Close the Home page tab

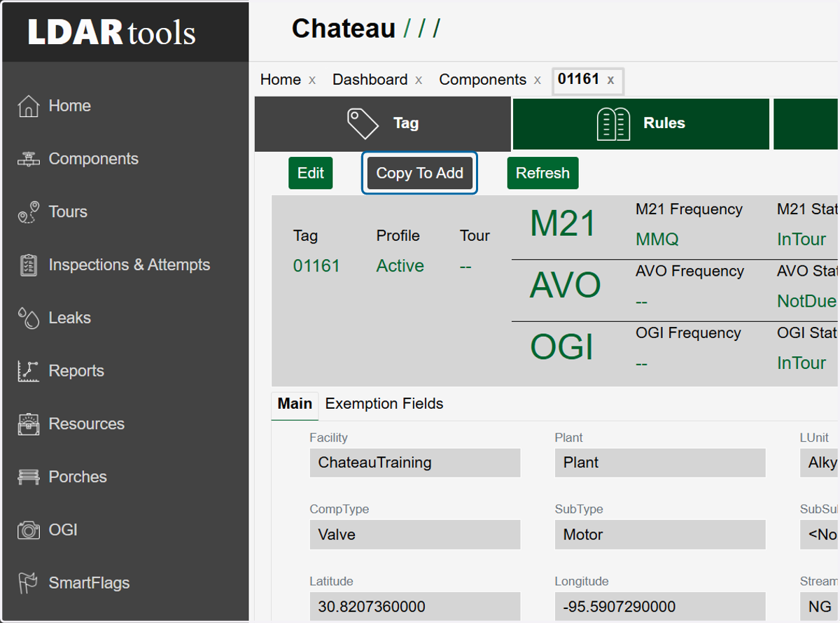(x=312, y=80)
